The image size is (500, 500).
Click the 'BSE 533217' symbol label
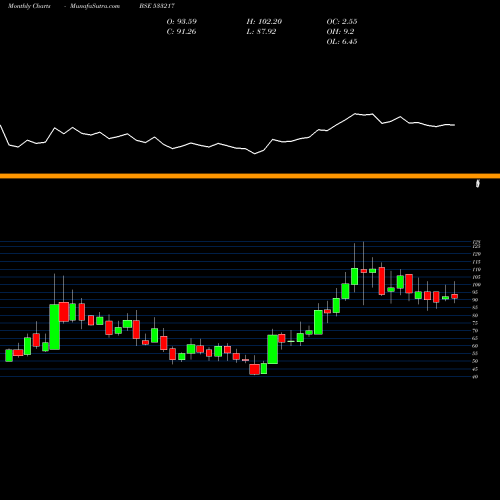tap(157, 6)
